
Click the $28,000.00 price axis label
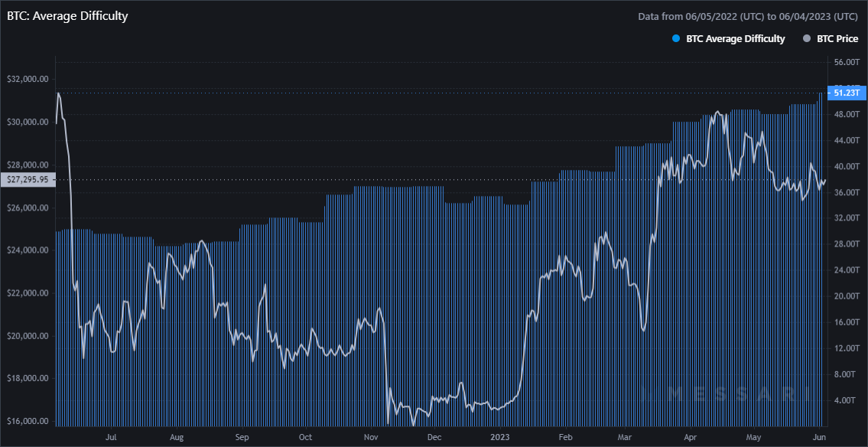coord(28,165)
